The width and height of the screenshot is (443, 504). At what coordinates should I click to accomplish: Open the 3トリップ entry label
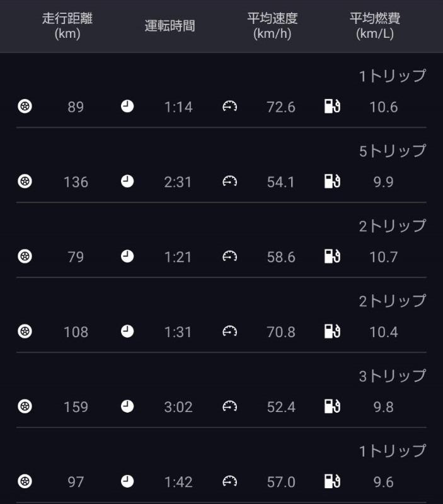[x=393, y=376]
